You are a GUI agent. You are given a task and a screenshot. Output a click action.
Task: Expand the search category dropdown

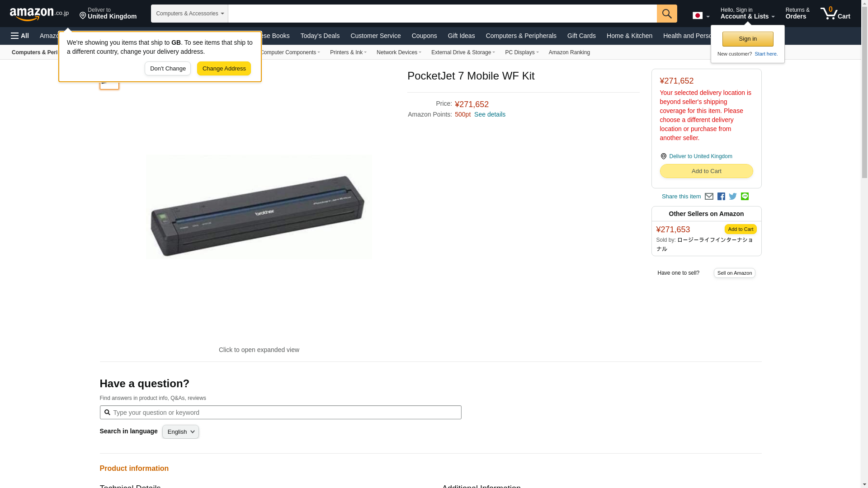pyautogui.click(x=189, y=14)
